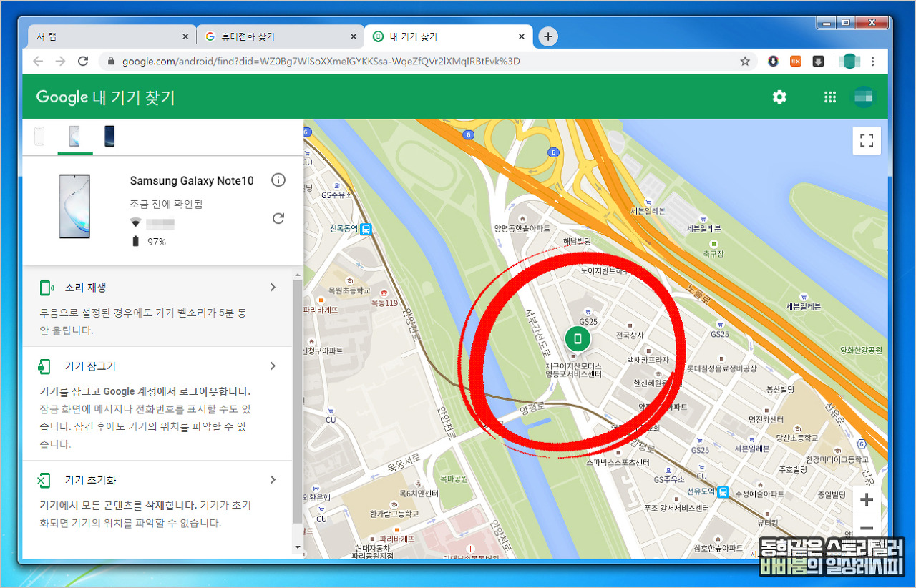Screen dimensions: 916x588
Task: Click the side panel scrollbar up arrow
Action: coord(298,273)
